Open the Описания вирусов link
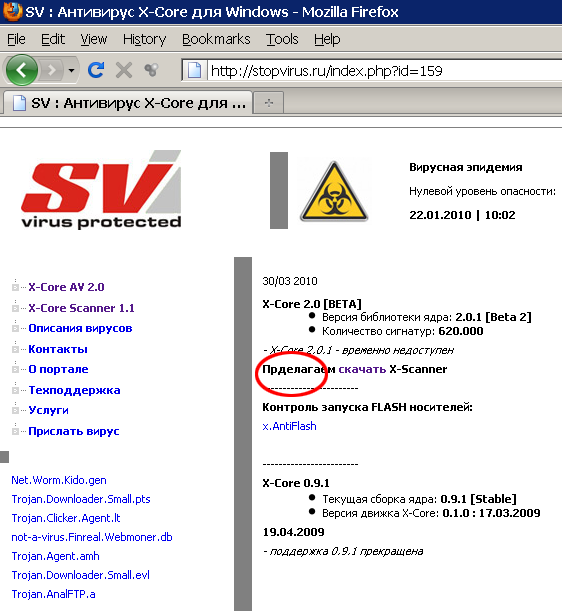This screenshot has width=562, height=611. 80,328
